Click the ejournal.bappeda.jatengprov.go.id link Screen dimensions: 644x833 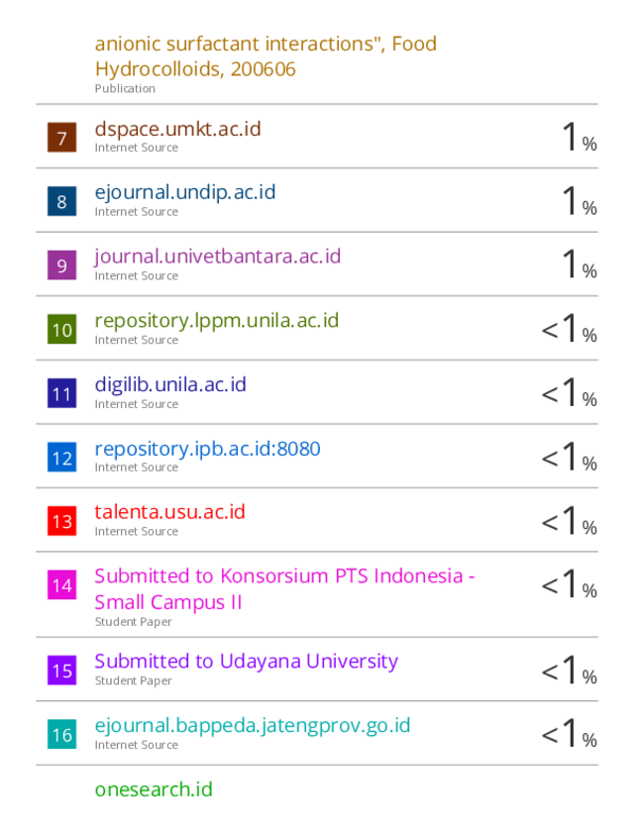point(253,726)
